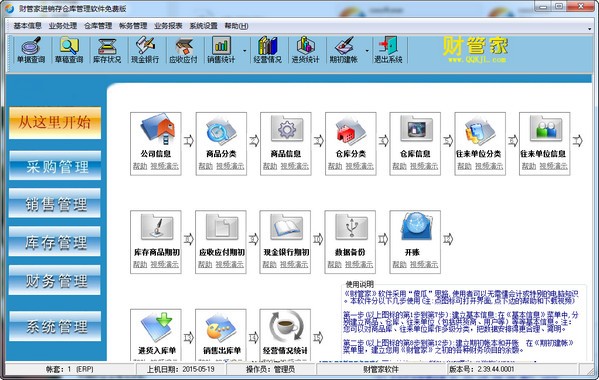Image resolution: width=599 pixels, height=380 pixels.
Task: Click the 使用说明 instructions text box
Action: coord(464,322)
